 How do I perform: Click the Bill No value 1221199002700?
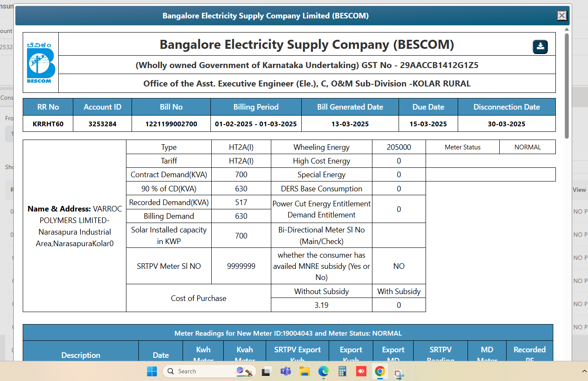tap(171, 124)
